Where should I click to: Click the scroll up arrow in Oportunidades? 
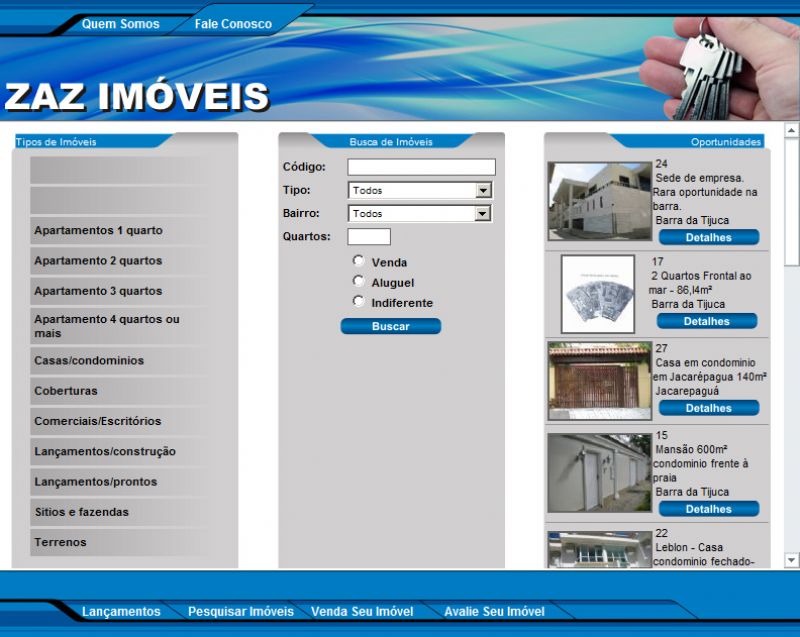[x=791, y=130]
